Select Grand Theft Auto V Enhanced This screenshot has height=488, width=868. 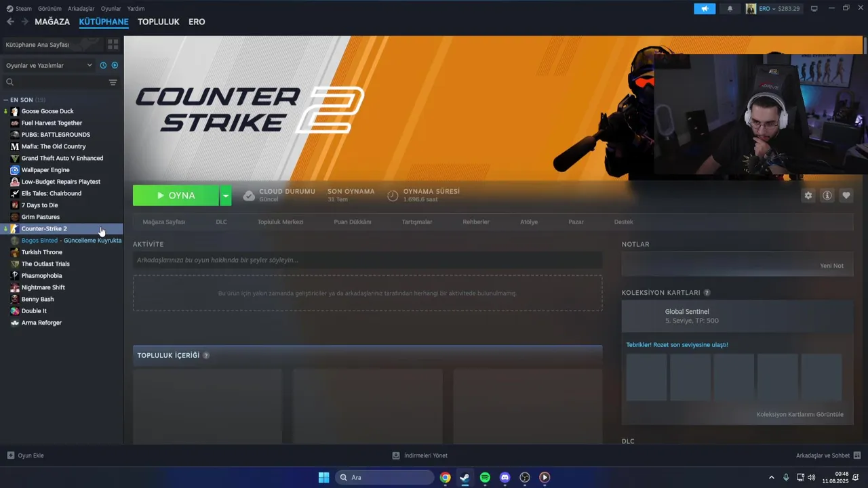click(62, 158)
